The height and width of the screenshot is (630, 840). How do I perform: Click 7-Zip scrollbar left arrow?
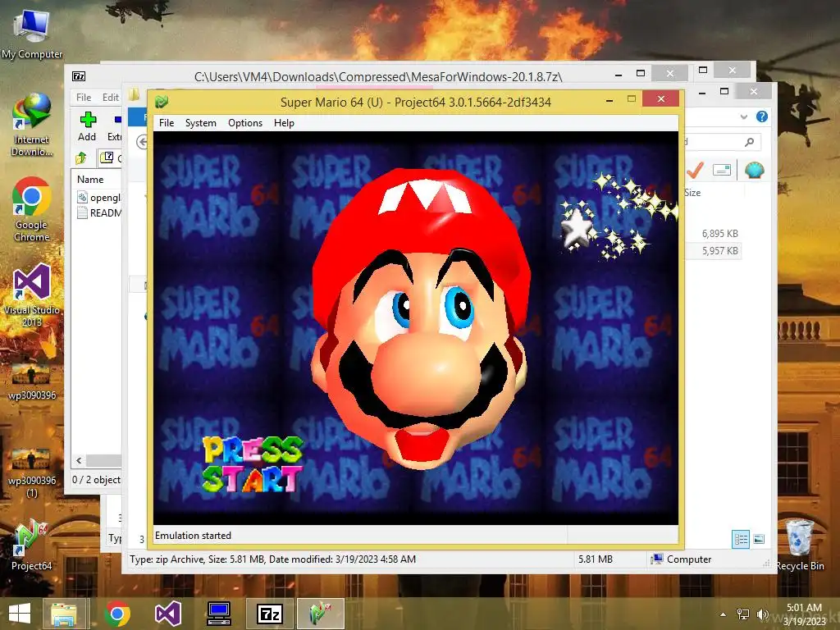pyautogui.click(x=80, y=460)
